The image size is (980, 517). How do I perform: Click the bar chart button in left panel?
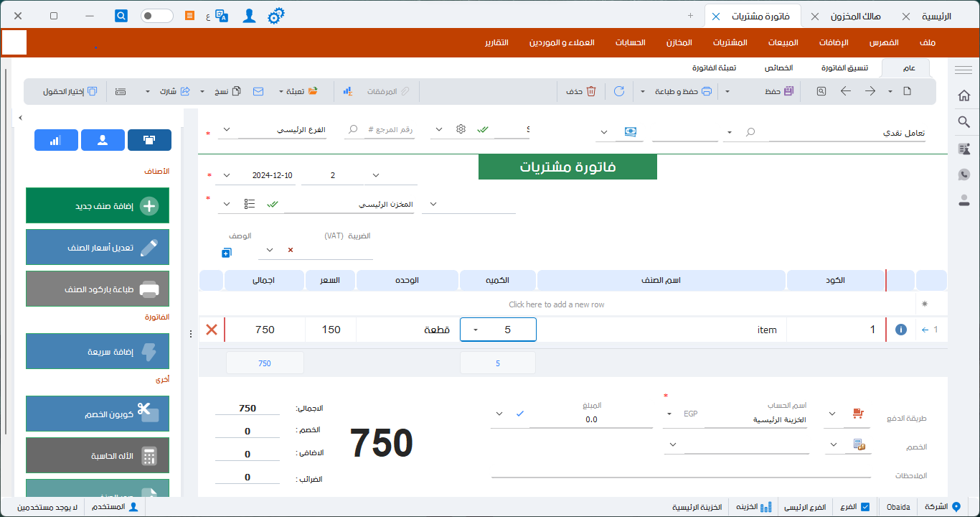click(x=56, y=140)
